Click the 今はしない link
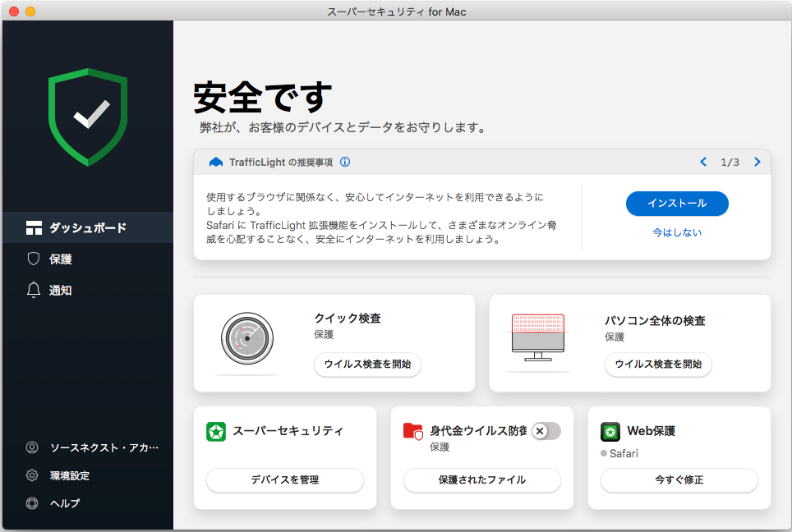The height and width of the screenshot is (532, 792). click(677, 232)
